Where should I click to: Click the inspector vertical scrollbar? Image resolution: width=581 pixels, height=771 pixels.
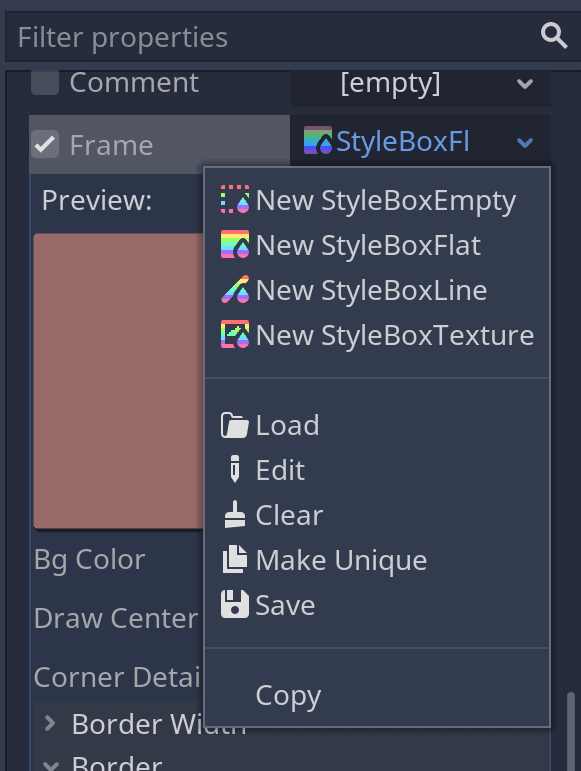click(x=570, y=731)
